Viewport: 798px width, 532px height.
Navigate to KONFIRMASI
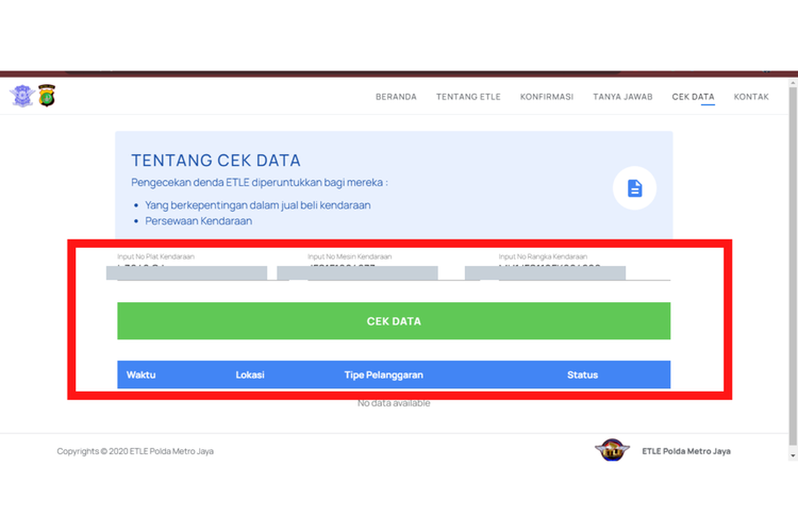[x=547, y=97]
